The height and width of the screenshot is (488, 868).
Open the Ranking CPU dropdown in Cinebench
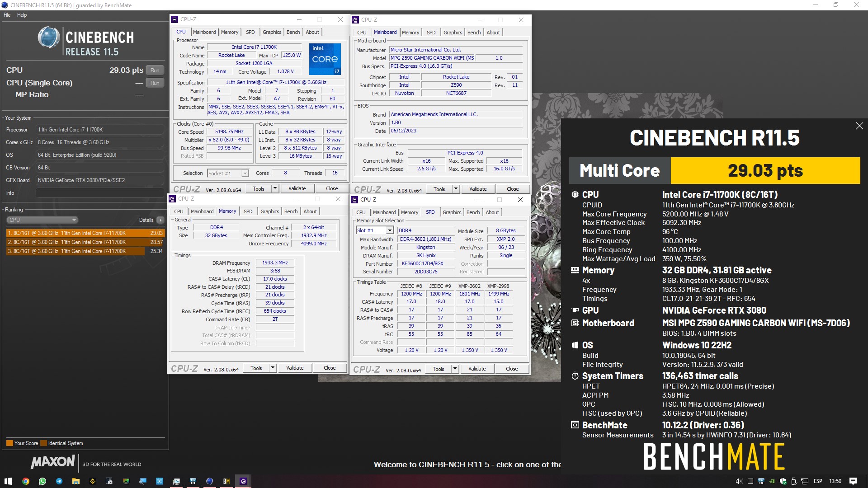click(42, 220)
